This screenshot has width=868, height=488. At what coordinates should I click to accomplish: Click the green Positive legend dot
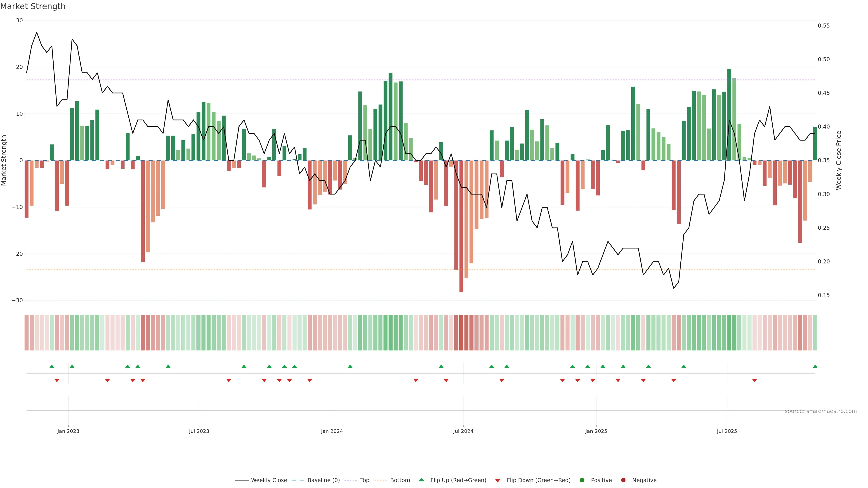582,480
